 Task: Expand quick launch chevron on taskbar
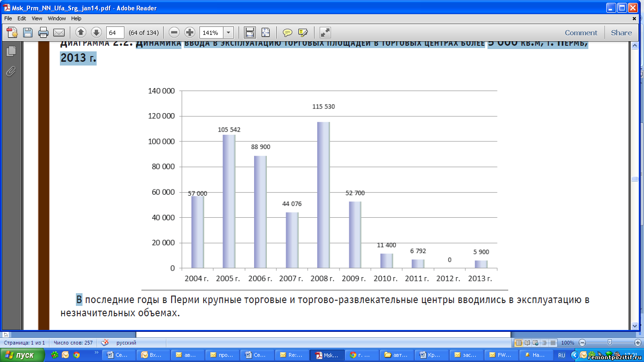tap(97, 353)
